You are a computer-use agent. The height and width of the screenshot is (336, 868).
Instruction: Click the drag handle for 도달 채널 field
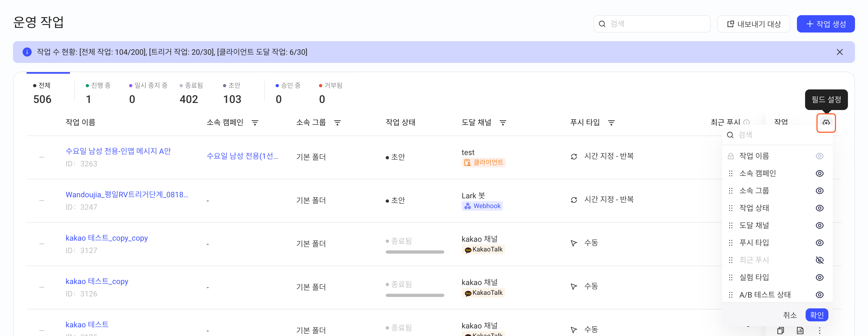(x=730, y=225)
